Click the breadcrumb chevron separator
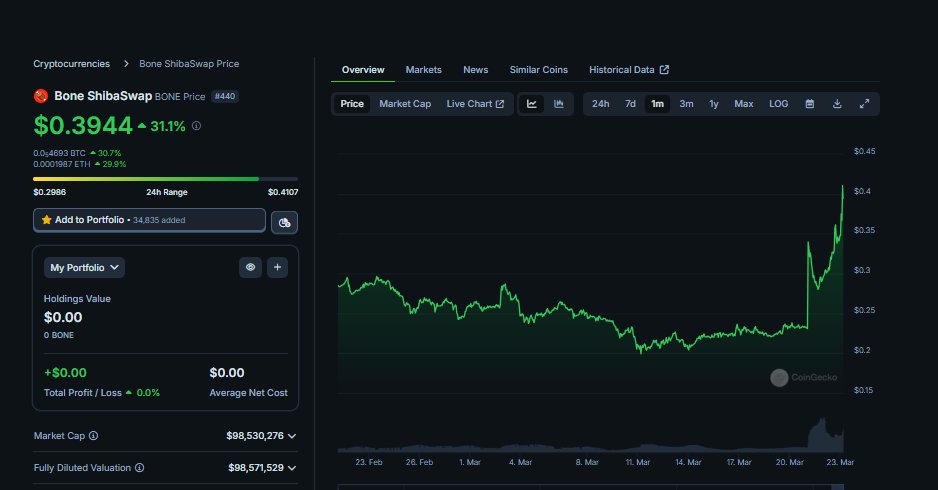The image size is (938, 490). [x=126, y=63]
